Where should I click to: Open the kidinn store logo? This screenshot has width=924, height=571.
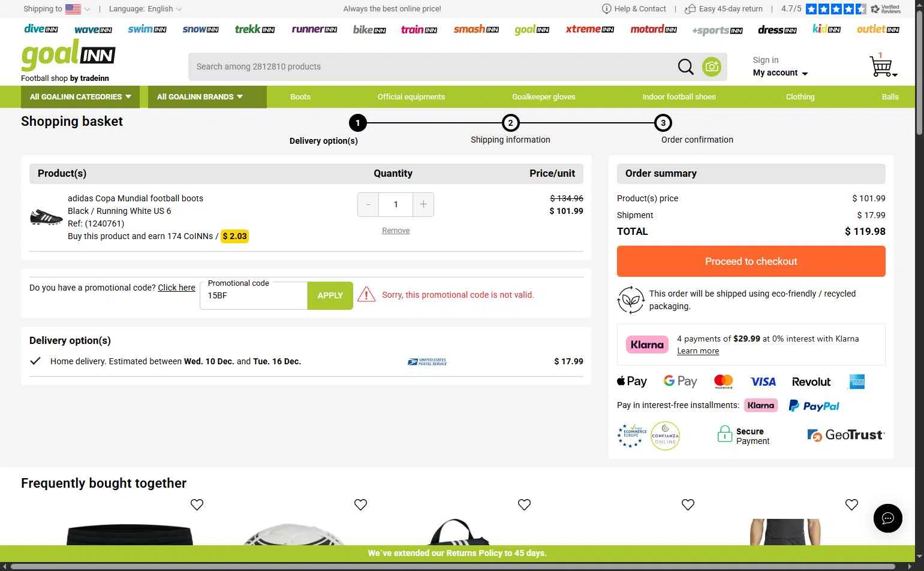click(826, 29)
